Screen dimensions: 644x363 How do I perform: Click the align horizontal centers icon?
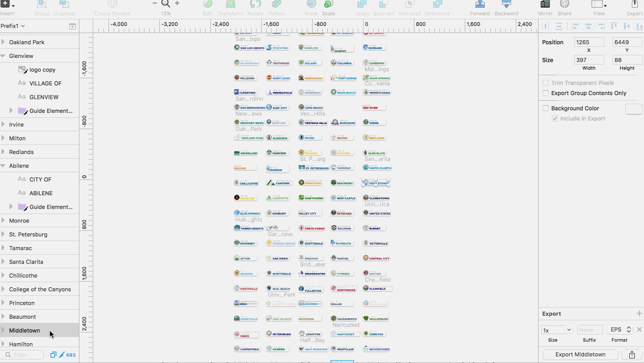588,26
